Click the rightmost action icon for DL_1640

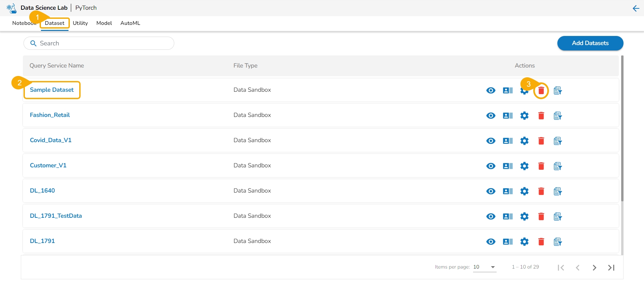tap(557, 191)
